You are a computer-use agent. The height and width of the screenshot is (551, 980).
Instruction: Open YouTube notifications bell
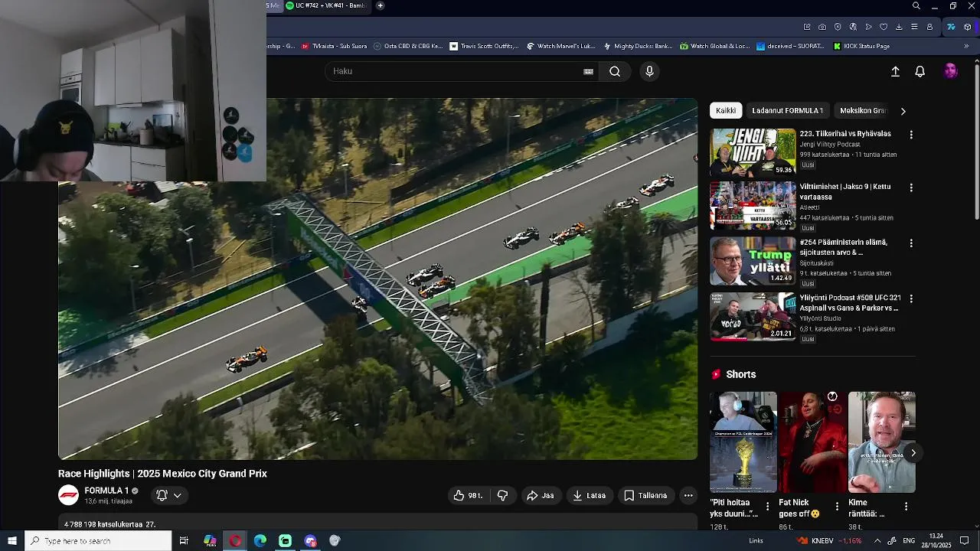[x=920, y=71]
